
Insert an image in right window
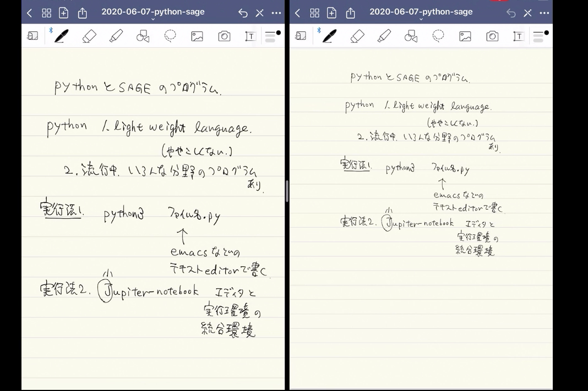465,36
